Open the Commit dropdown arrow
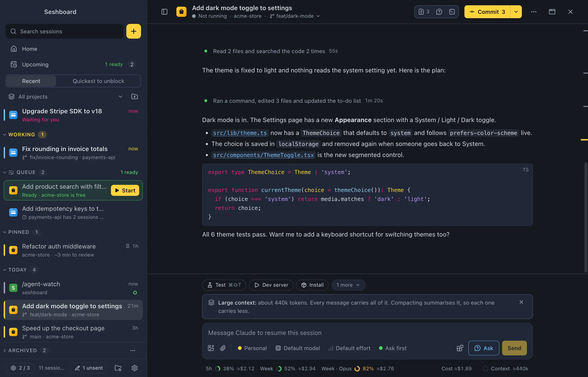The height and width of the screenshot is (377, 588). click(516, 12)
